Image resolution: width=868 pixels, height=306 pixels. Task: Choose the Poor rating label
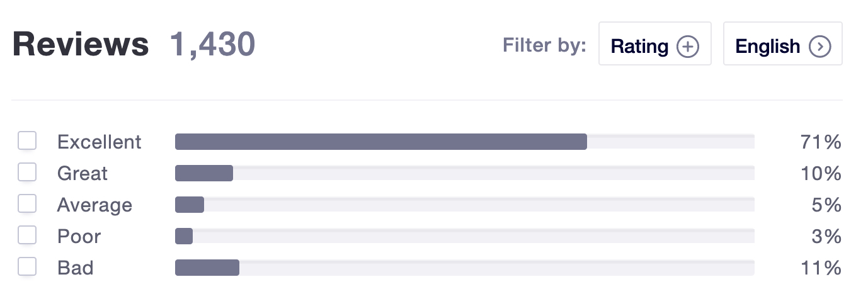[79, 237]
